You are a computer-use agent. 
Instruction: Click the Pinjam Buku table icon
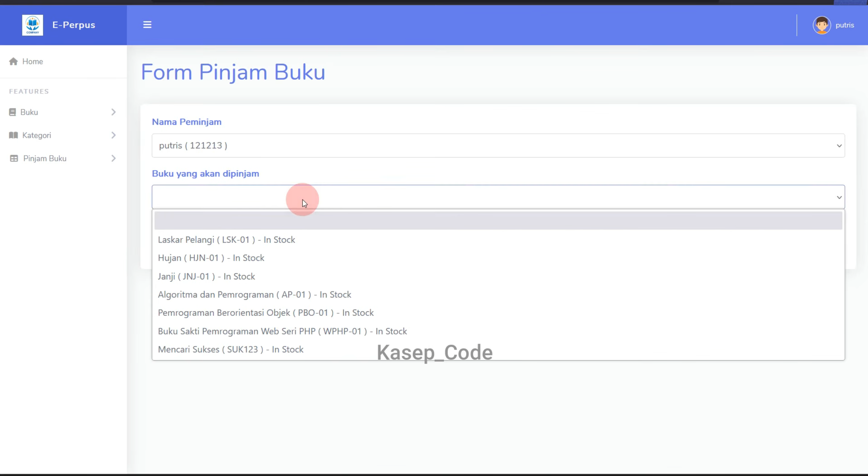14,158
